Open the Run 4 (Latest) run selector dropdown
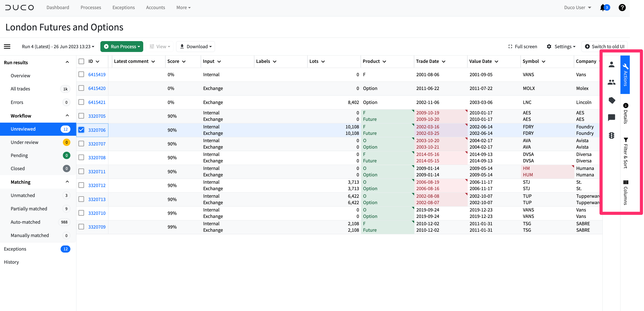 pos(58,46)
